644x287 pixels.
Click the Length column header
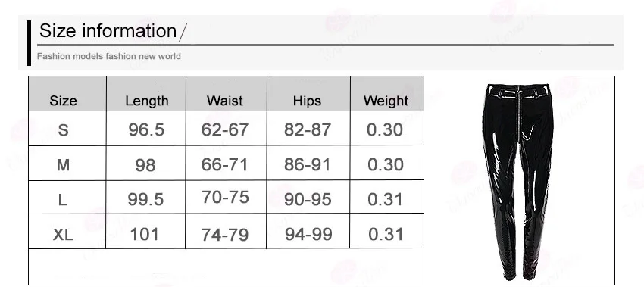click(x=147, y=101)
